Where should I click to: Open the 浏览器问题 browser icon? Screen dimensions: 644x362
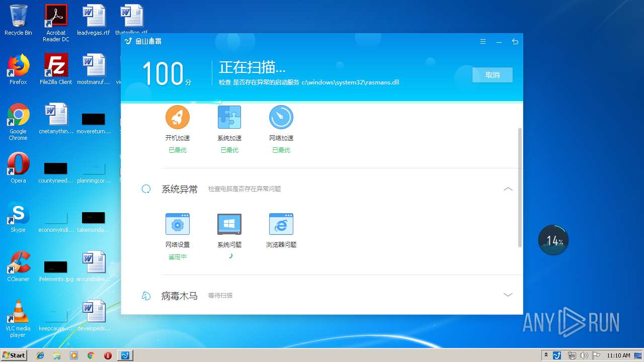[281, 224]
